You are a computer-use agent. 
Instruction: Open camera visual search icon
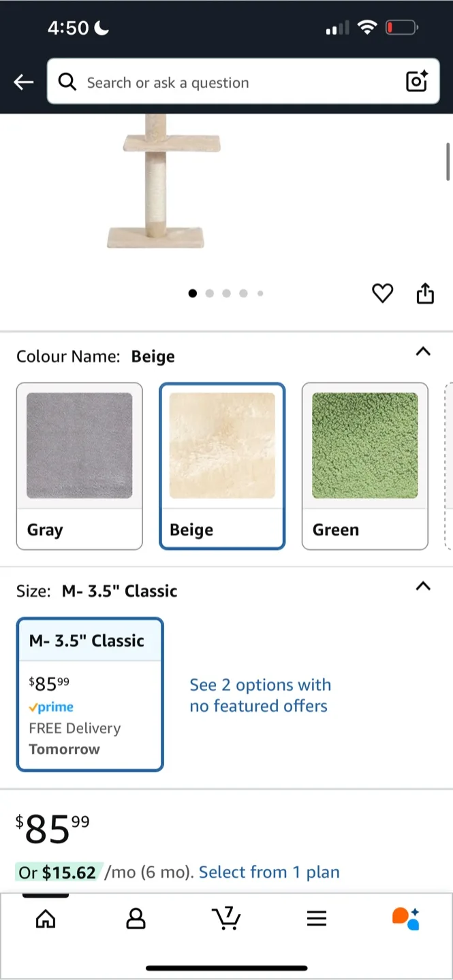pos(416,82)
